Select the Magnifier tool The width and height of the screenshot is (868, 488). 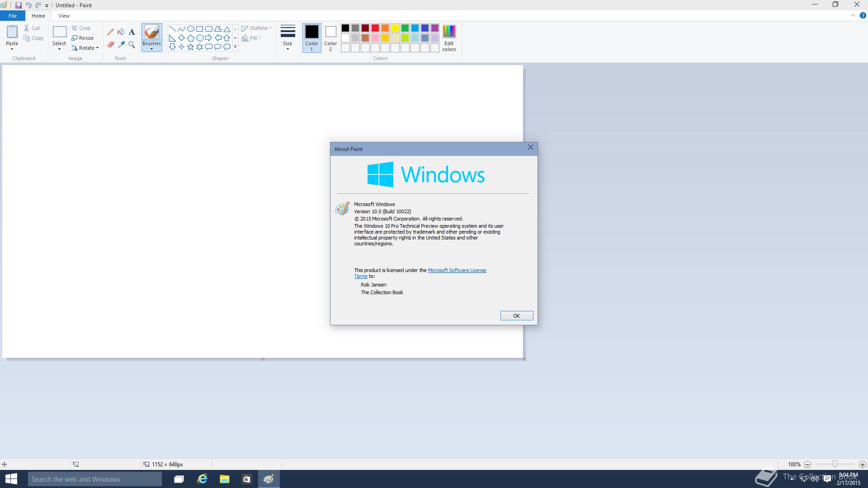pos(132,45)
